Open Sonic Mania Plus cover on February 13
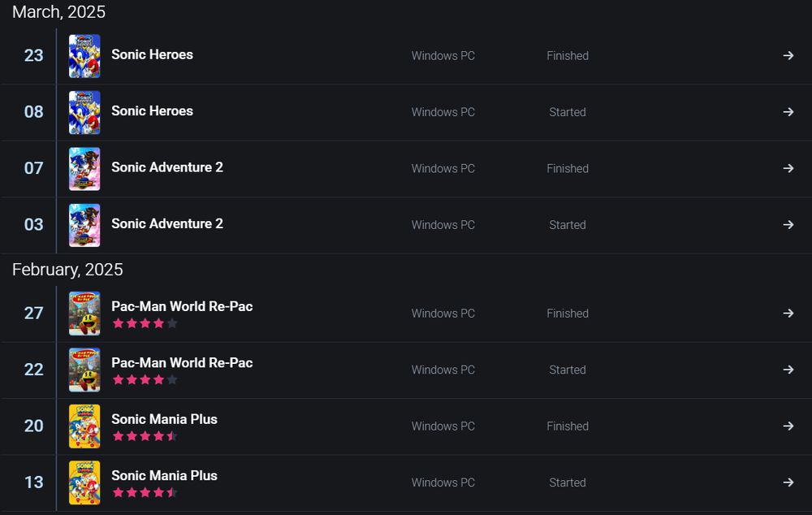The width and height of the screenshot is (812, 515). point(84,483)
